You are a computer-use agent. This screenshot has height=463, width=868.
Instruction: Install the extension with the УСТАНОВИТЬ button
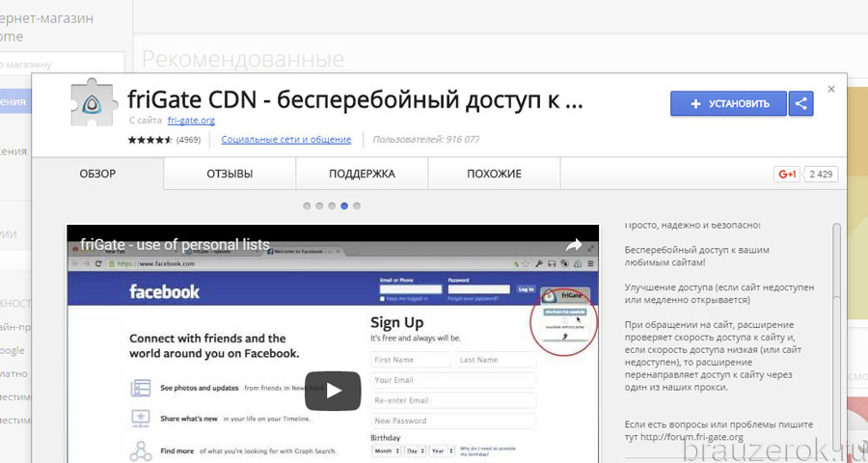[728, 103]
